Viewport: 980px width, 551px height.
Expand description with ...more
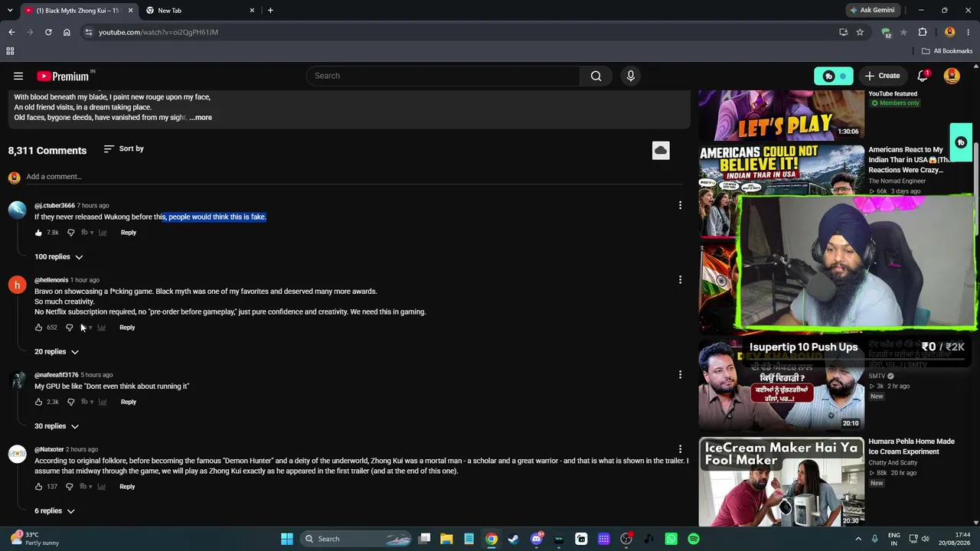pyautogui.click(x=201, y=118)
